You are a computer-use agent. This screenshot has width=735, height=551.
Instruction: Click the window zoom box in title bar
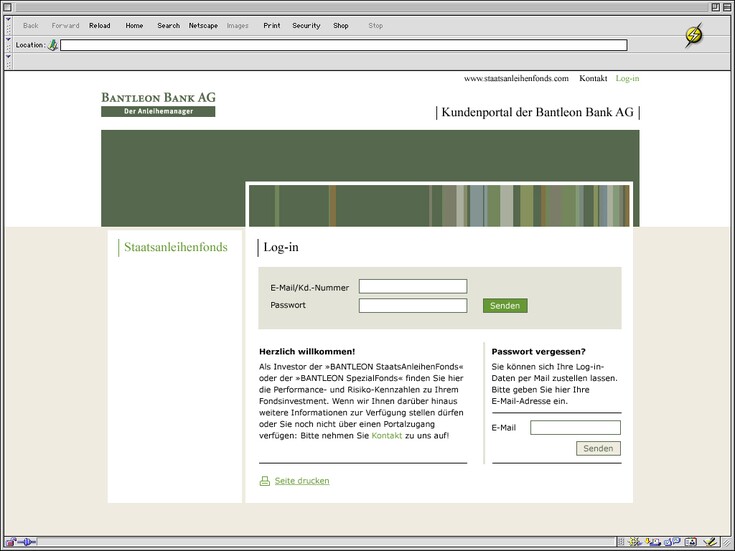coord(715,7)
